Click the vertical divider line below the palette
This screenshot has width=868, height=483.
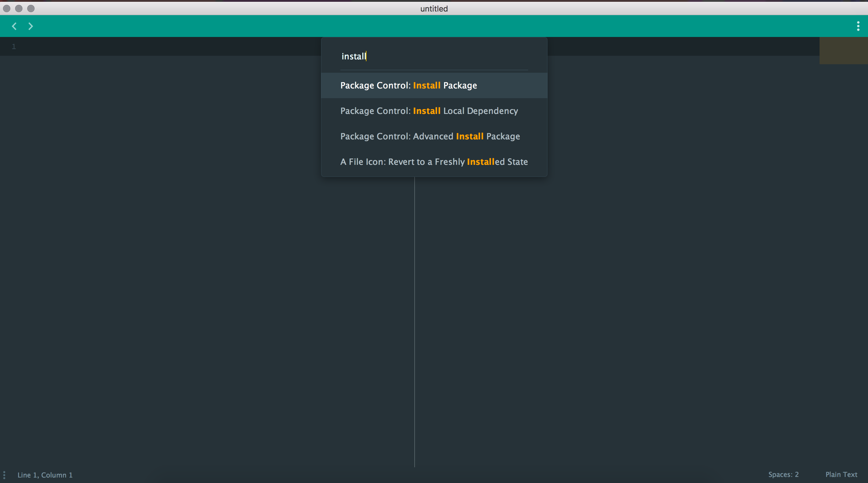[x=414, y=320]
